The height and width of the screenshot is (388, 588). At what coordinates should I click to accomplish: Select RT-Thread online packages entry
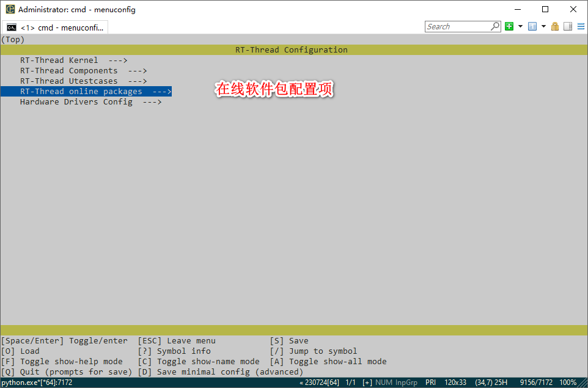[x=86, y=92]
